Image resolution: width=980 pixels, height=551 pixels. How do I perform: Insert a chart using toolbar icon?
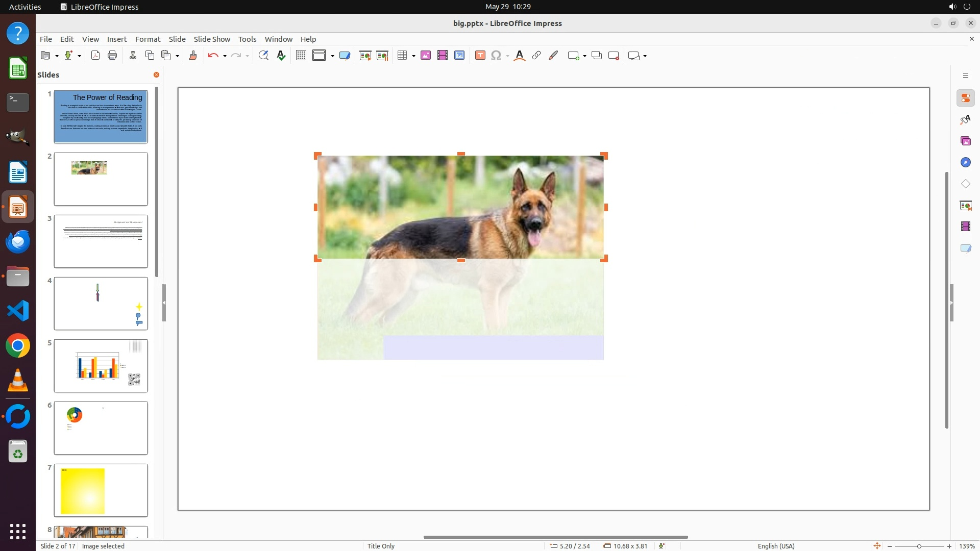click(x=459, y=56)
